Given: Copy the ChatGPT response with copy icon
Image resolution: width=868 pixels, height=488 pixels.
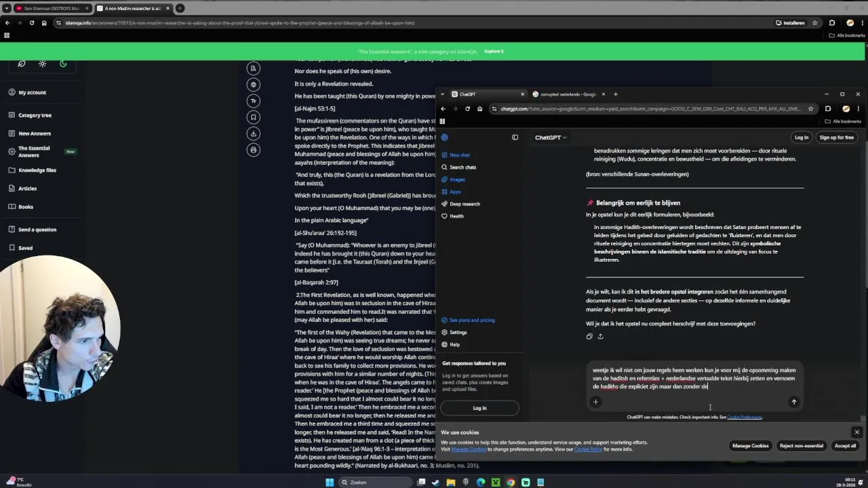Looking at the screenshot, I should [589, 336].
